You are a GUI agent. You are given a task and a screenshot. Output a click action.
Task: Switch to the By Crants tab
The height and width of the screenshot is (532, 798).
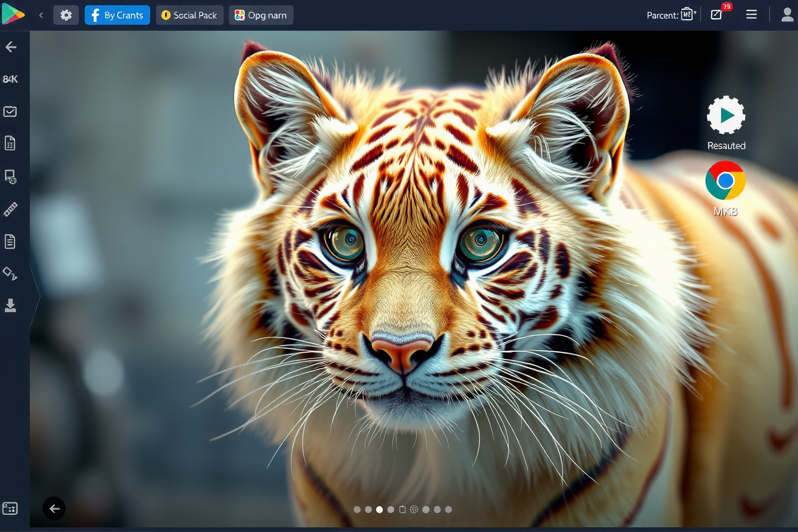tap(117, 15)
